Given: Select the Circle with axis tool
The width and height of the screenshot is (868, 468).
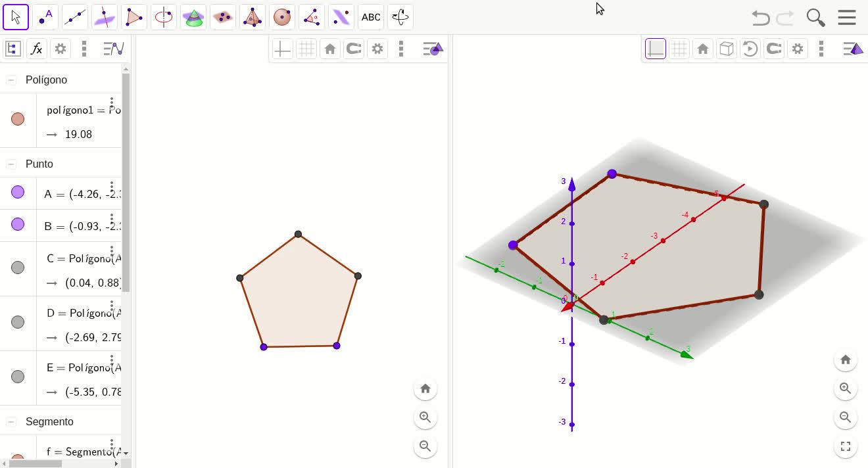Looking at the screenshot, I should (x=164, y=17).
